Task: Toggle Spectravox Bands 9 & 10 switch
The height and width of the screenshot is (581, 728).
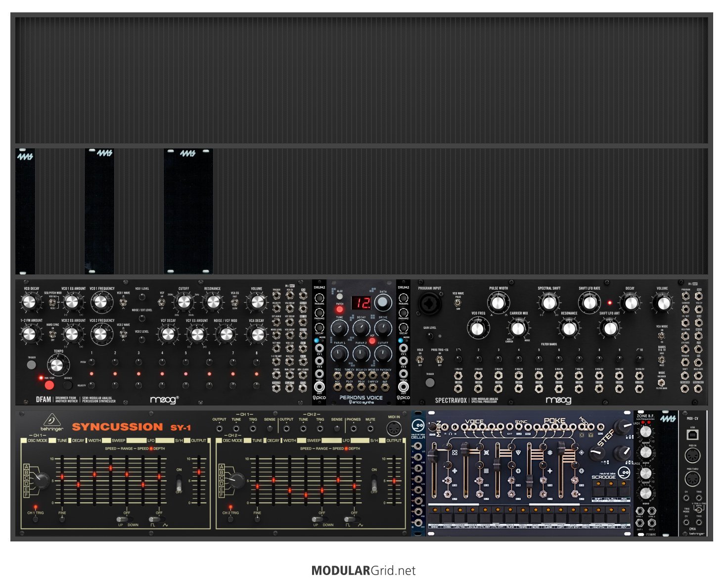Action: [662, 359]
